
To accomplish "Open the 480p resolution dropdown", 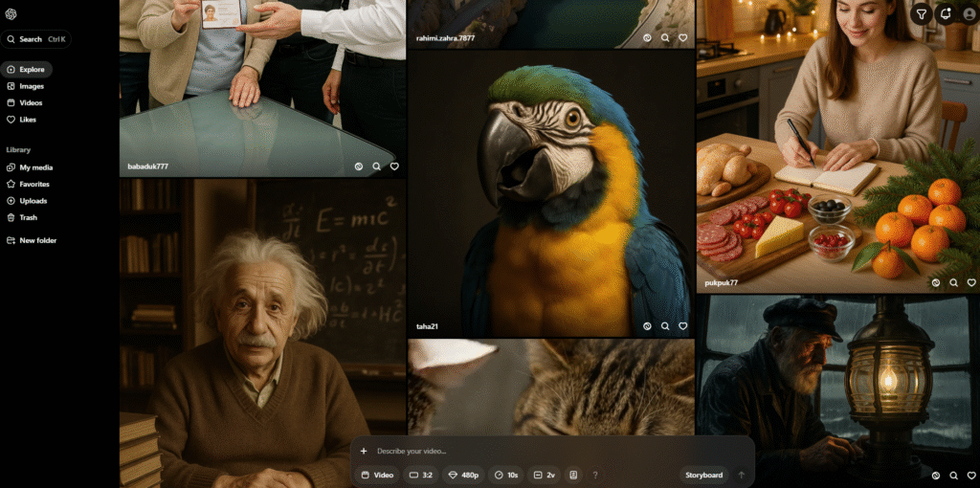I will click(x=465, y=475).
